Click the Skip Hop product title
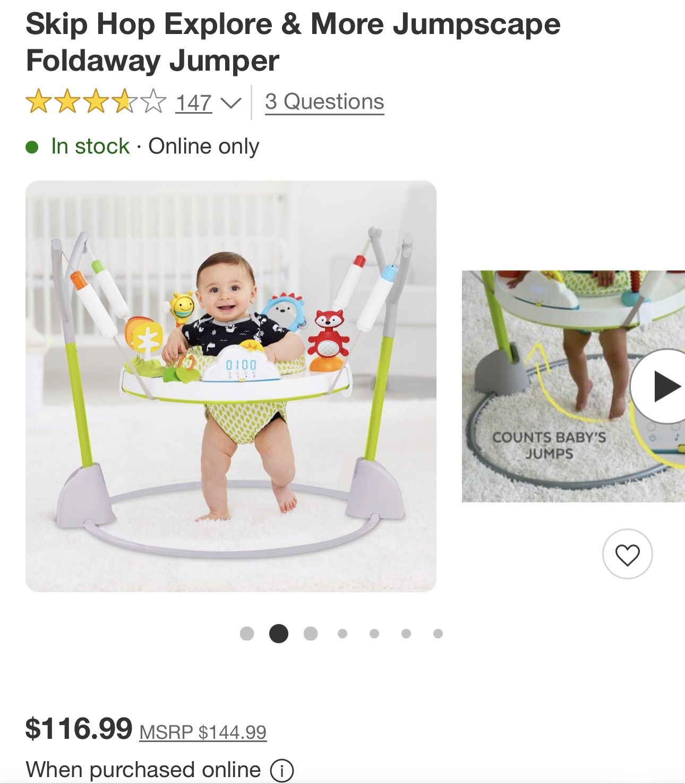Image resolution: width=685 pixels, height=784 pixels. (x=293, y=42)
